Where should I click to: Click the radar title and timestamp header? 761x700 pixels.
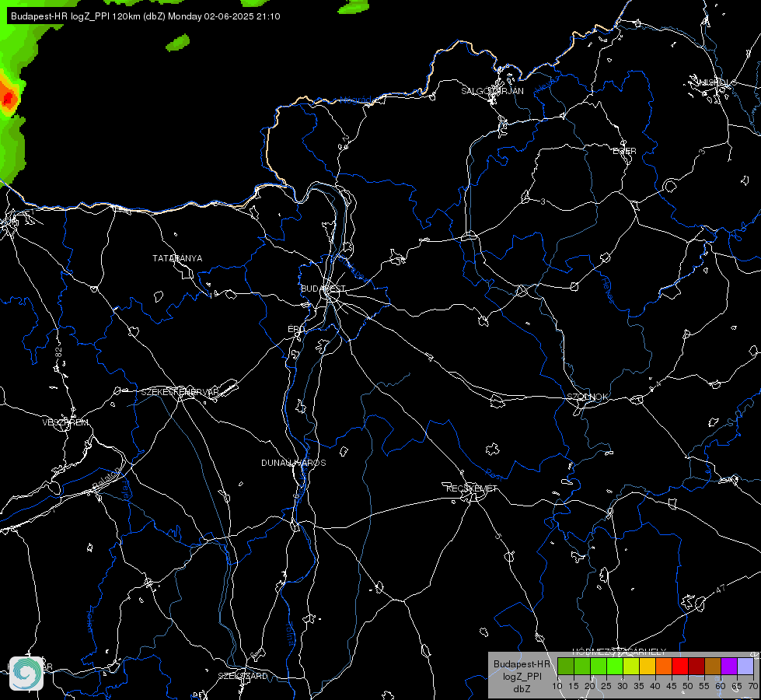(145, 16)
